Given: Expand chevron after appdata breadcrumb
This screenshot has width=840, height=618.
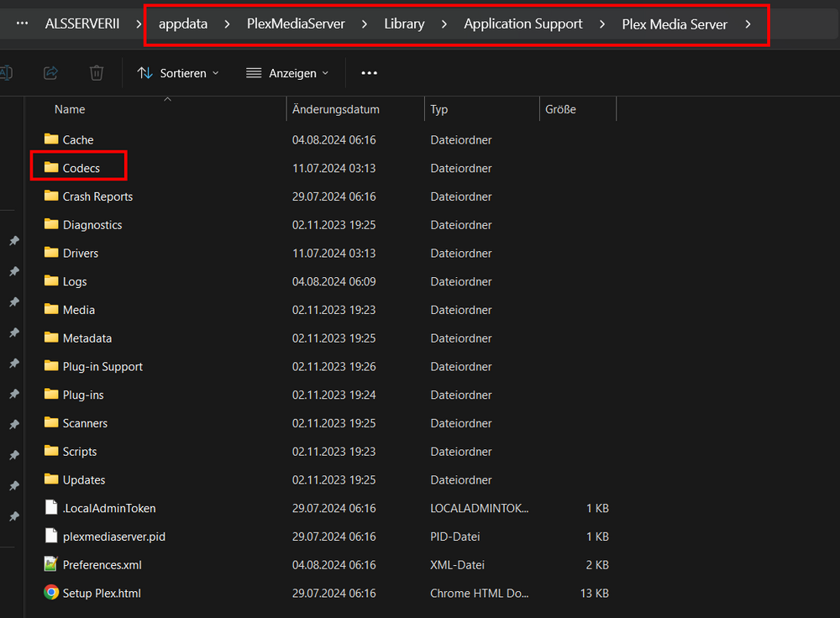Looking at the screenshot, I should click(x=227, y=24).
